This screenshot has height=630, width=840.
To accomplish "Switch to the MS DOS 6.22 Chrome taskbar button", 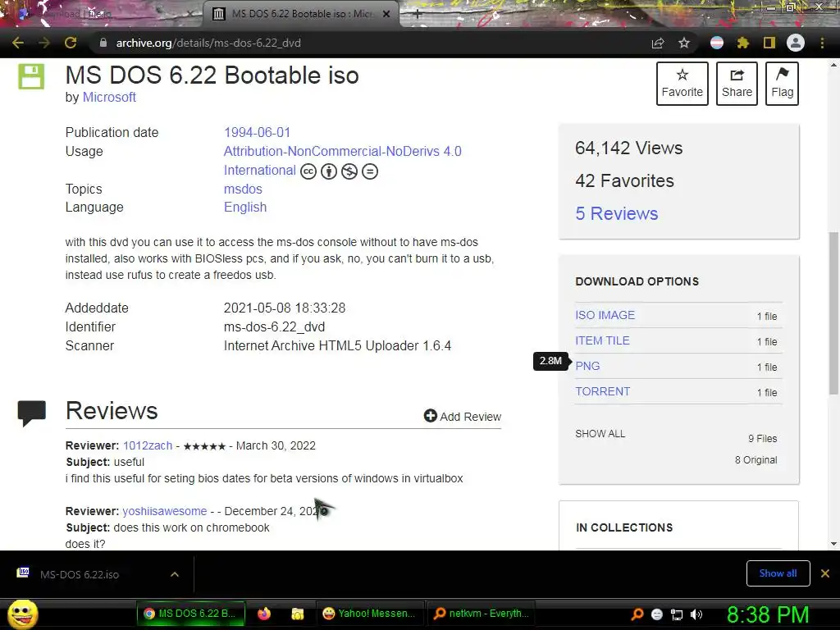I will [190, 614].
